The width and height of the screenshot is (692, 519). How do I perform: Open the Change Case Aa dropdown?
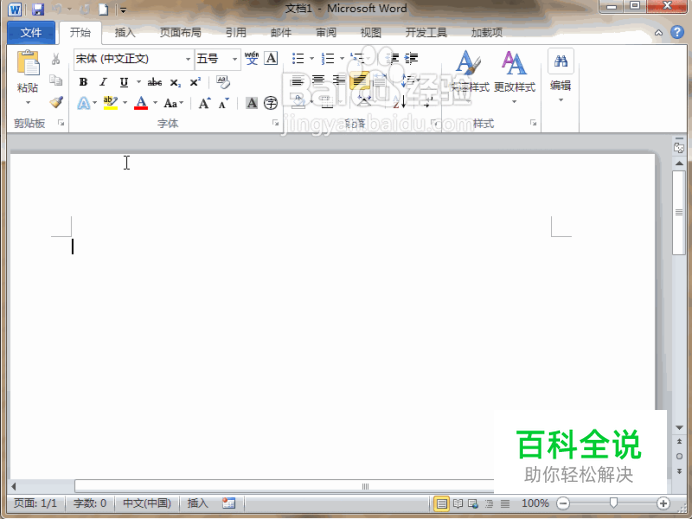[173, 104]
